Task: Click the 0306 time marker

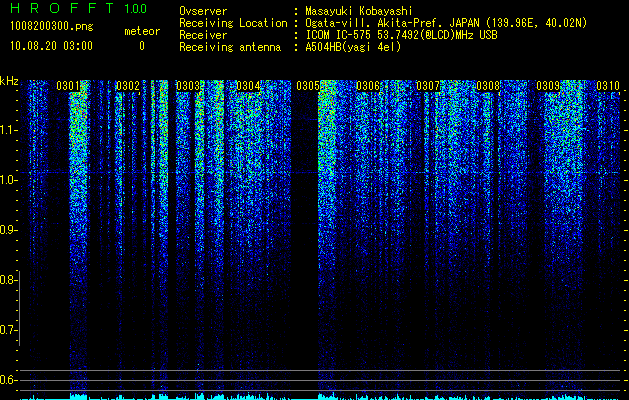Action: pyautogui.click(x=368, y=86)
